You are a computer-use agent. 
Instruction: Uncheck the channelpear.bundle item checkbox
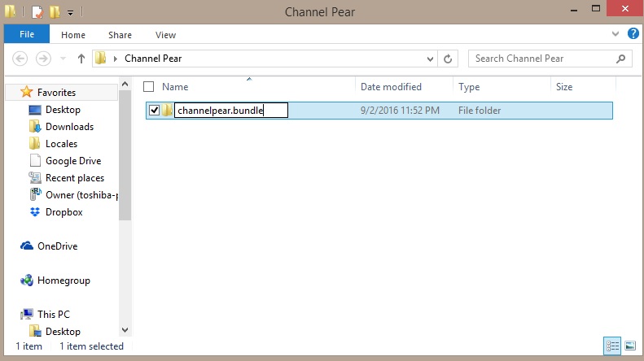(x=155, y=111)
